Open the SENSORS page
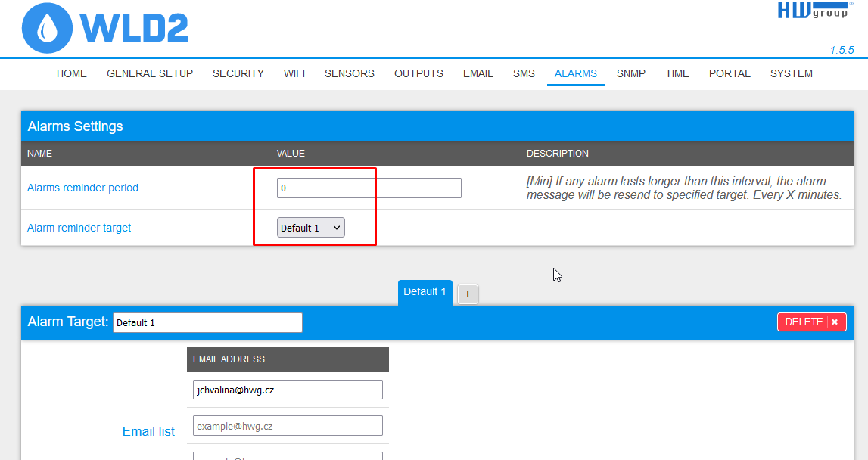This screenshot has width=868, height=460. (x=350, y=73)
